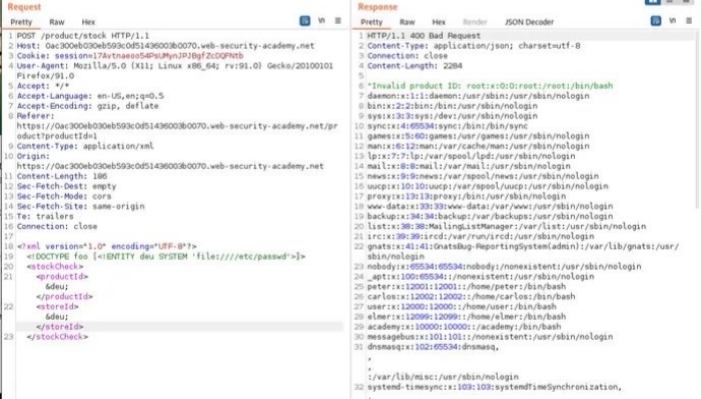Viewport: 702px width, 399px height.
Task: Click the Response pane vertical scrollbar
Action: (x=698, y=119)
